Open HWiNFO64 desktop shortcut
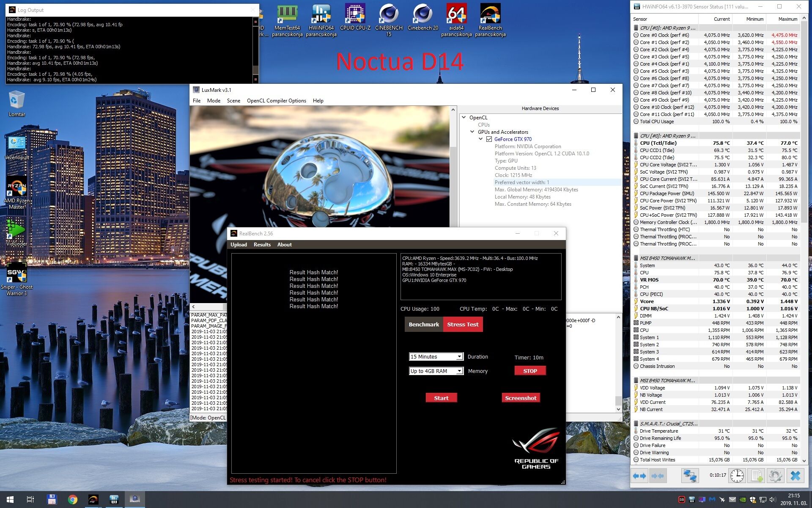Viewport: 812px width, 508px height. 321,21
